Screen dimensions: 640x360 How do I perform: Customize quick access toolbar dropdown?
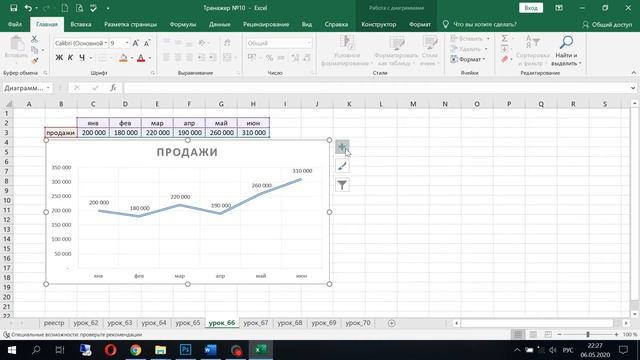tap(108, 8)
